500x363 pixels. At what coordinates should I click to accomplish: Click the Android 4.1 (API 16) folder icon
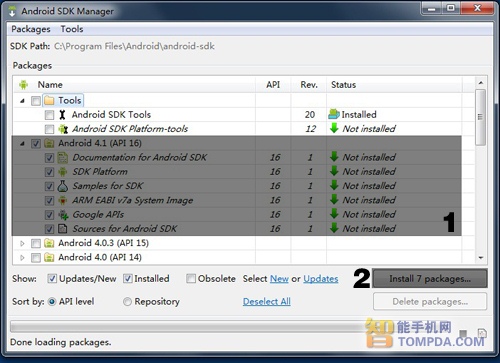(x=49, y=143)
